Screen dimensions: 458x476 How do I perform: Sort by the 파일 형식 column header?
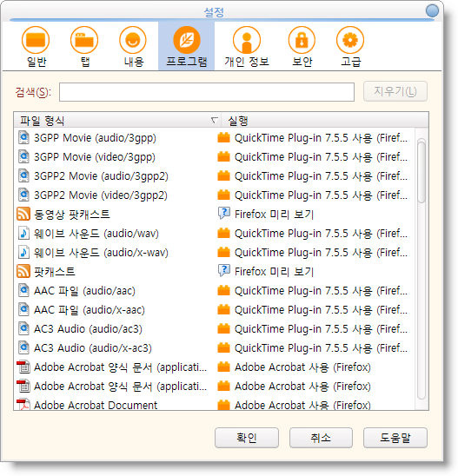[x=117, y=121]
